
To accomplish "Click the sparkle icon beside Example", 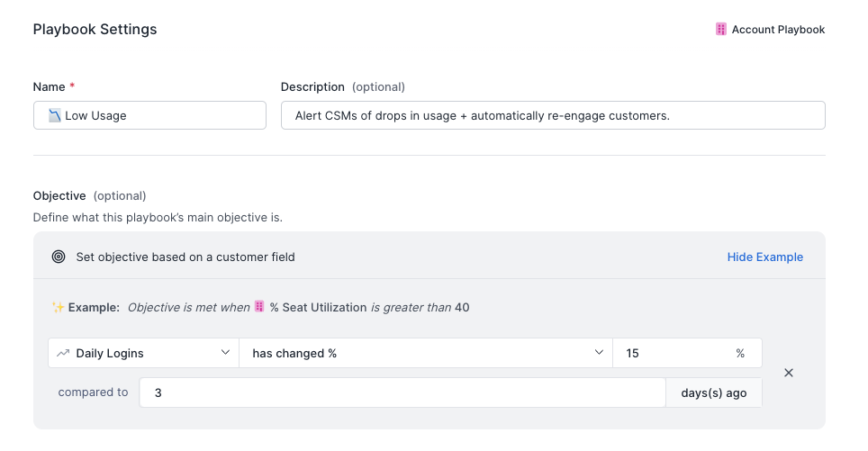I will [58, 307].
